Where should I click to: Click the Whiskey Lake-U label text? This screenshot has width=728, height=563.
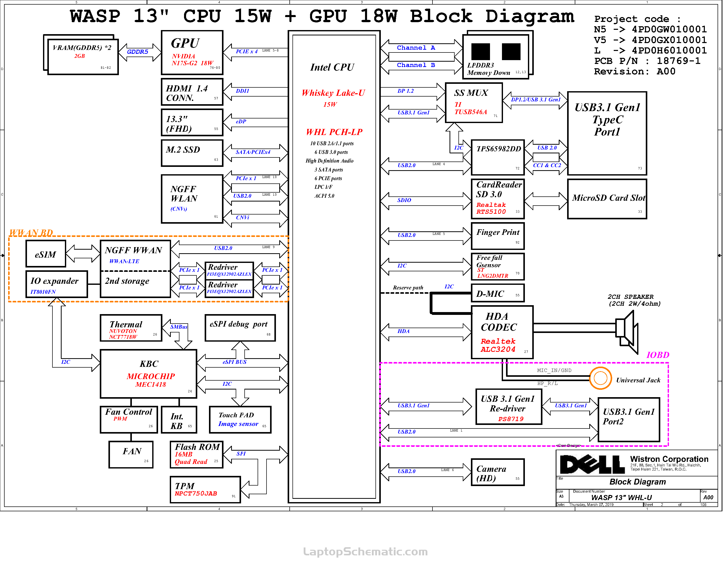pyautogui.click(x=333, y=93)
